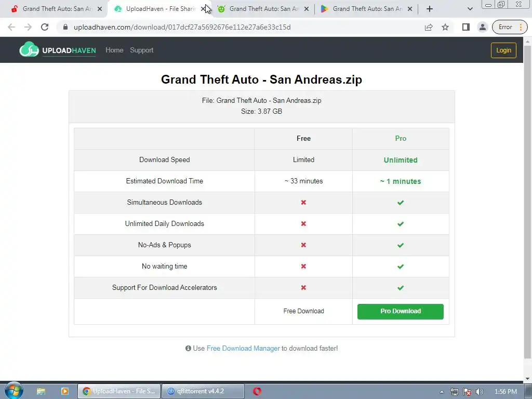Click the Download Speed row label
This screenshot has width=532, height=399.
(165, 160)
